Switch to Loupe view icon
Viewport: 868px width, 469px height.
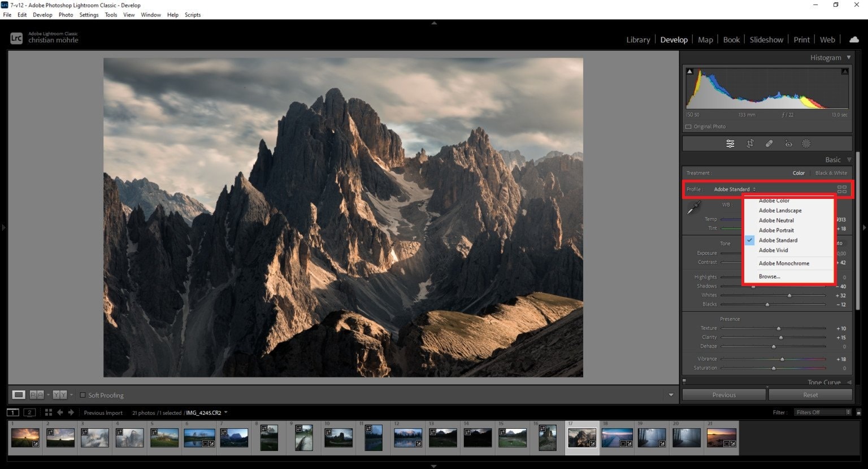point(19,394)
